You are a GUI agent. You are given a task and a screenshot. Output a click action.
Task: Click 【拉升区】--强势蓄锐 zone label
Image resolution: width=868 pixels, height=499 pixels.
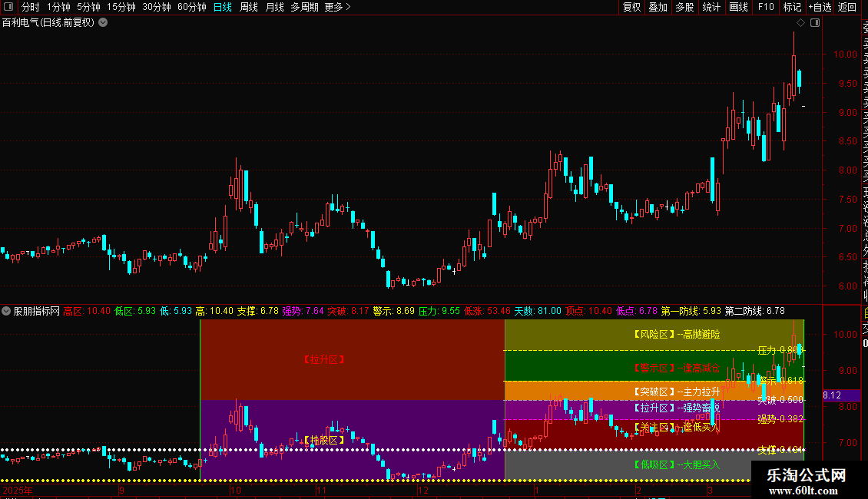pos(677,408)
